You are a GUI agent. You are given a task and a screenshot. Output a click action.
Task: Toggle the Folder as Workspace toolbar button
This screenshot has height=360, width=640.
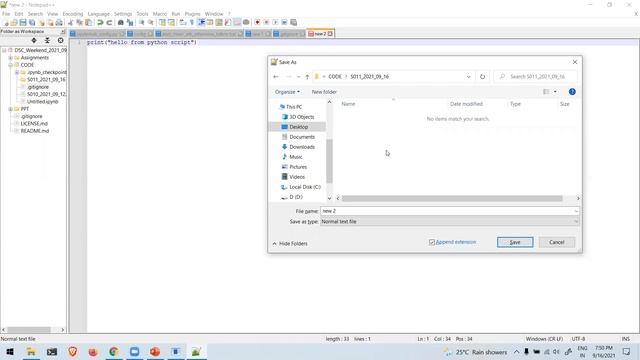click(237, 22)
